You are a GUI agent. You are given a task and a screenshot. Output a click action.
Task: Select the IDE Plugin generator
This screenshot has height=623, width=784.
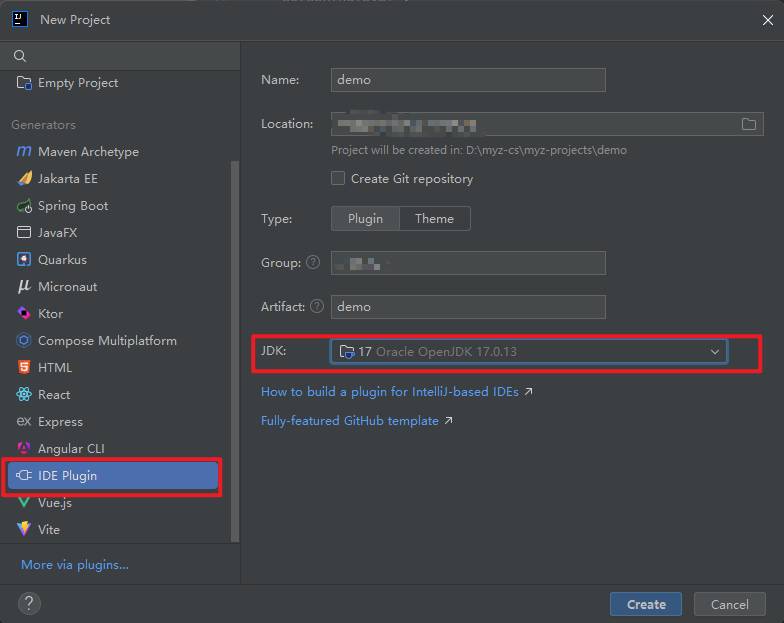point(112,476)
